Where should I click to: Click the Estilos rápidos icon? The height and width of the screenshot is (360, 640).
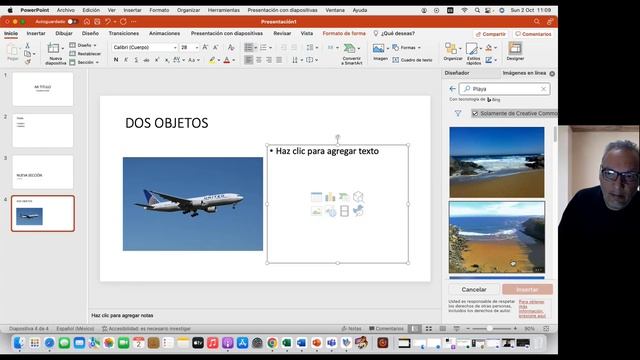click(x=471, y=49)
